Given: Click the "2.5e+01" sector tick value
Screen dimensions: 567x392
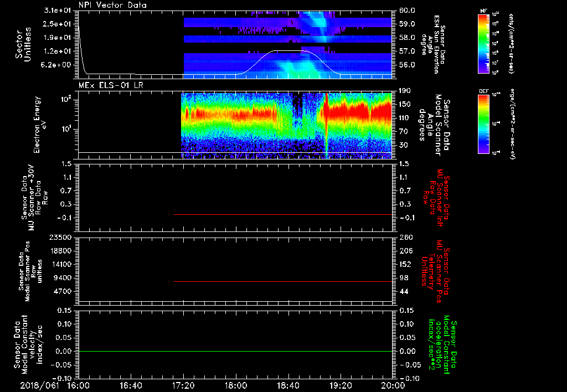Looking at the screenshot, I should (58, 24).
